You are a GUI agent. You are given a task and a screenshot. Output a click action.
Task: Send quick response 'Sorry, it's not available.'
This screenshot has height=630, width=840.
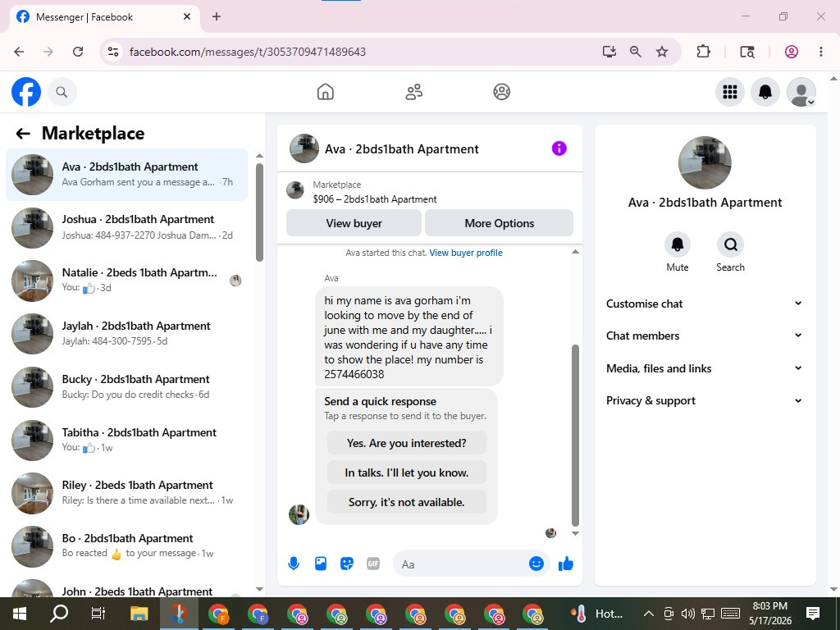(407, 502)
